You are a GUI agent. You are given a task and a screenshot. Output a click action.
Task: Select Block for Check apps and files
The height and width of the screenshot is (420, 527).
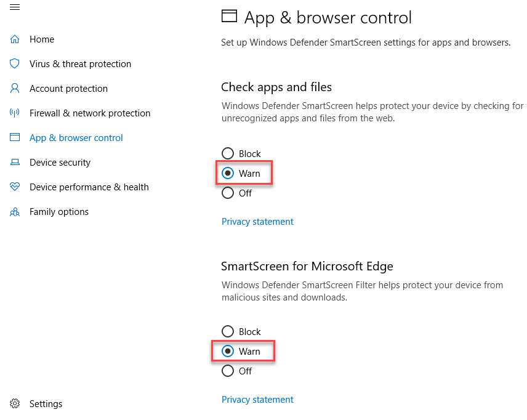pyautogui.click(x=228, y=153)
